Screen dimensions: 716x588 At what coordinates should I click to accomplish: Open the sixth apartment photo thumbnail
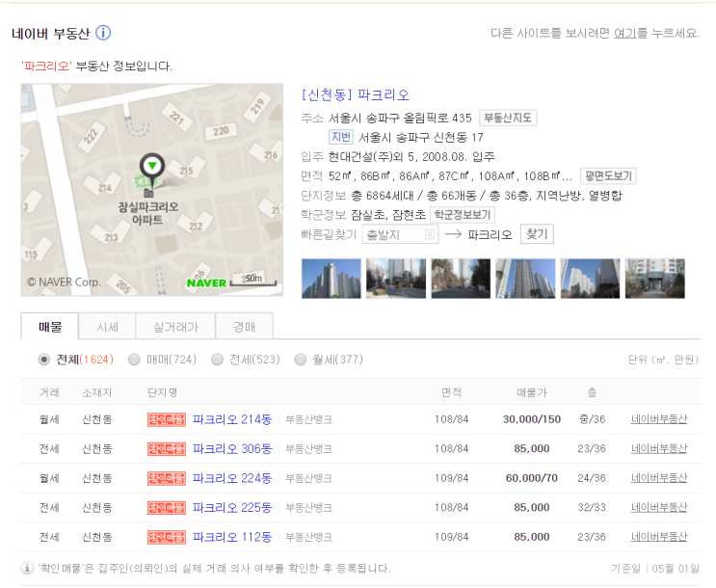tap(655, 279)
